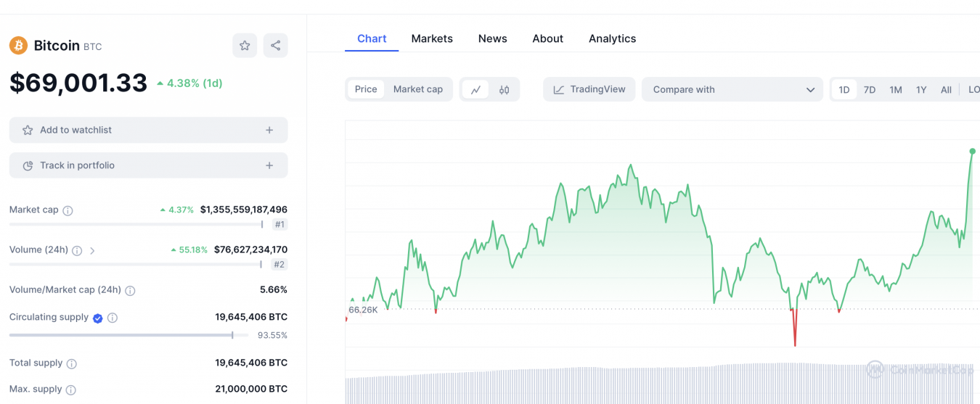The height and width of the screenshot is (404, 980).
Task: Expand Volume (24h) chevron arrow
Action: coord(92,250)
